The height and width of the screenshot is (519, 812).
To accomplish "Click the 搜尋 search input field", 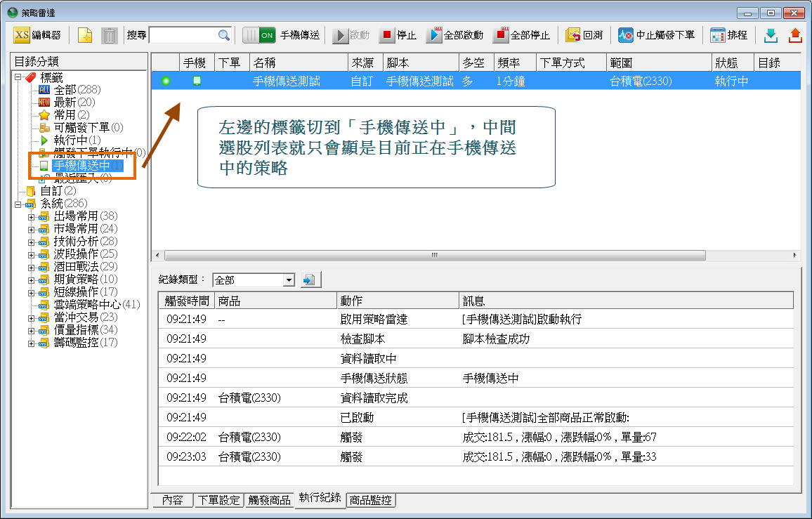I will pos(184,35).
